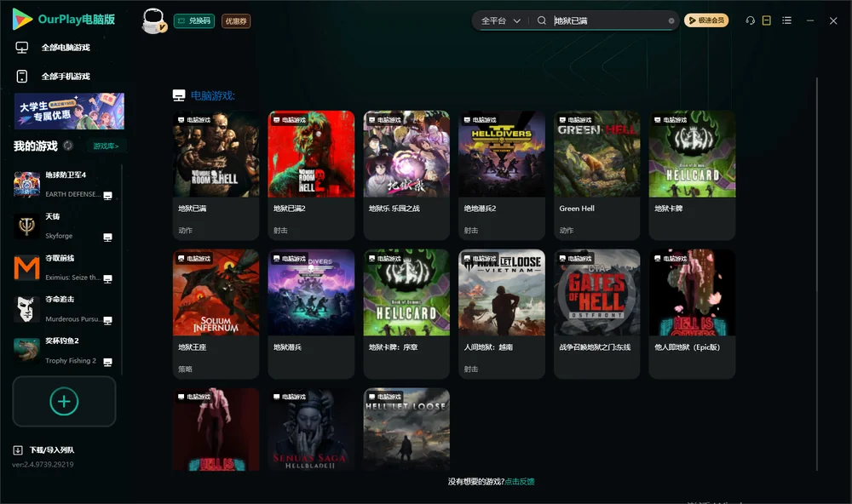This screenshot has height=504, width=852.
Task: Click the download queue arrow icon
Action: (x=18, y=450)
